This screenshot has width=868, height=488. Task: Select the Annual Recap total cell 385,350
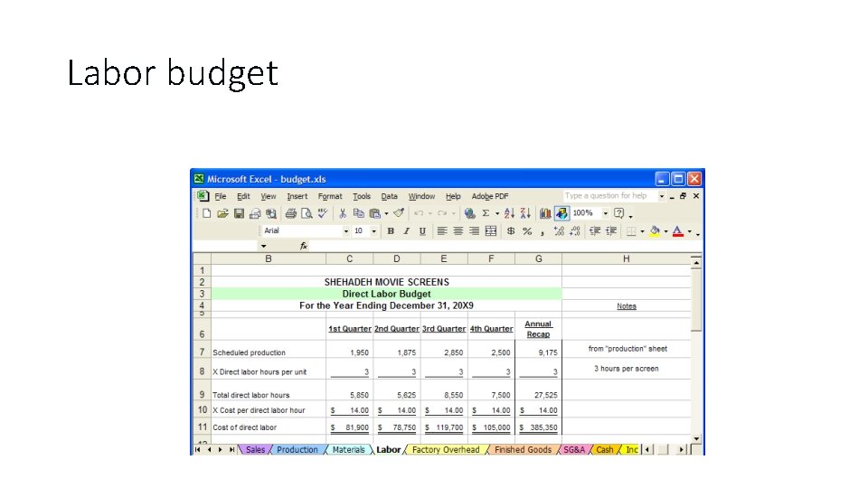point(538,427)
